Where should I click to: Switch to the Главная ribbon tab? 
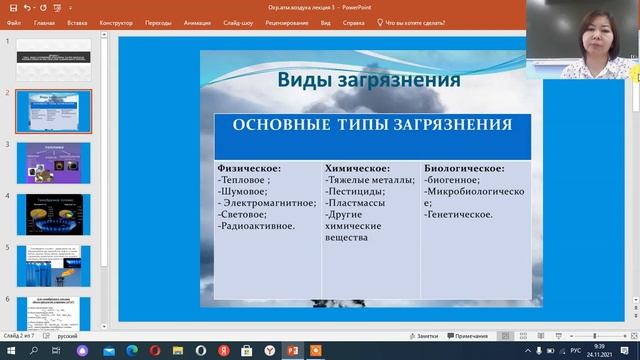tap(44, 23)
